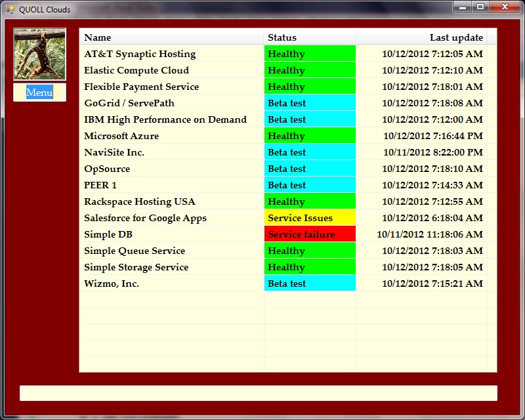This screenshot has height=420, width=525.
Task: Click the QUOLL Clouds title bar icon
Action: click(10, 10)
